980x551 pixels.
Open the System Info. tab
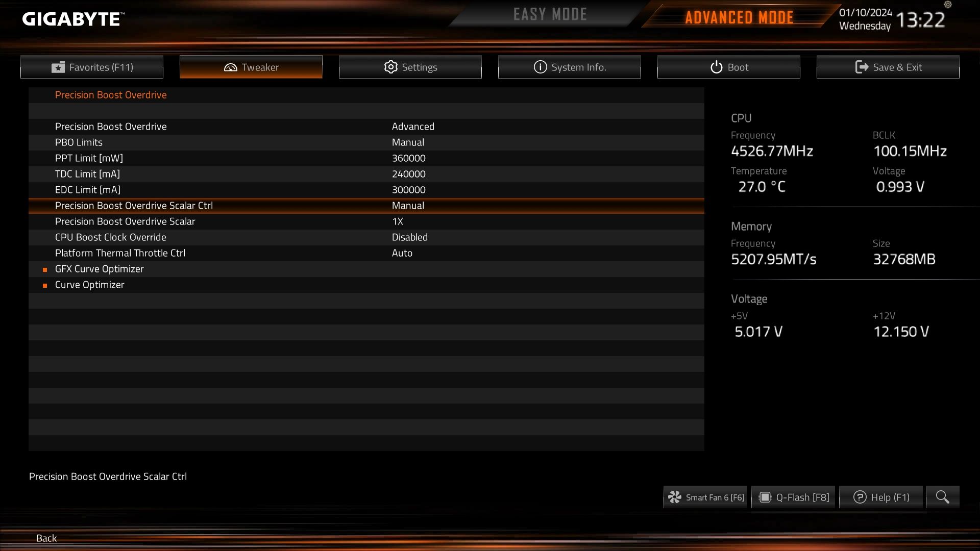[569, 67]
